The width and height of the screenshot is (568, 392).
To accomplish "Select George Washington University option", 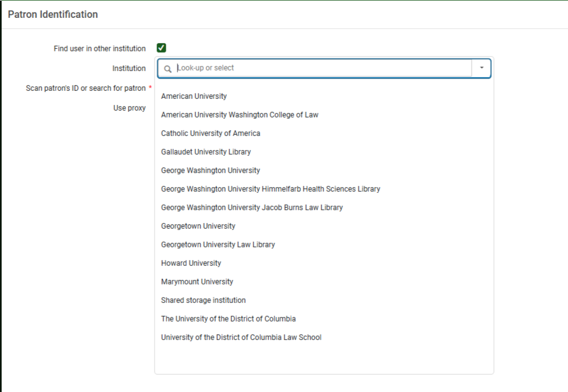I will tap(211, 171).
